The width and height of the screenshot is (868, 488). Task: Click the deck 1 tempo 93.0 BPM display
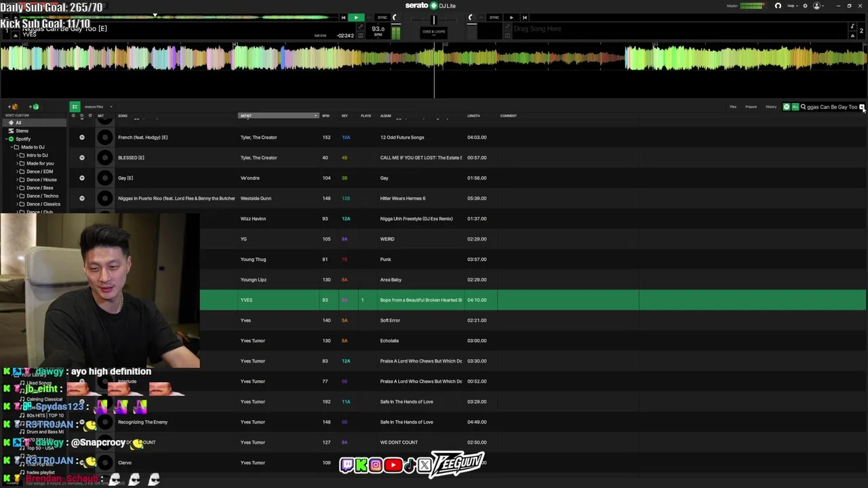(x=378, y=30)
